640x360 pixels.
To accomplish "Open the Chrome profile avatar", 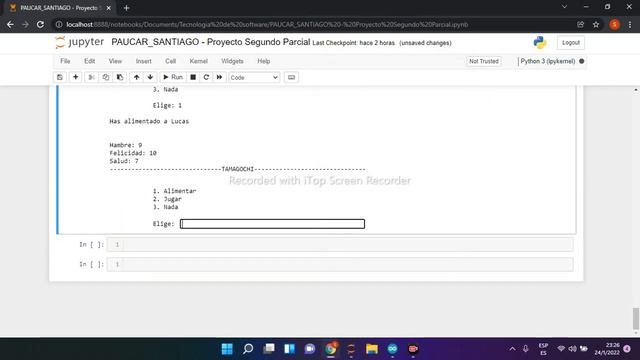I will click(x=615, y=24).
